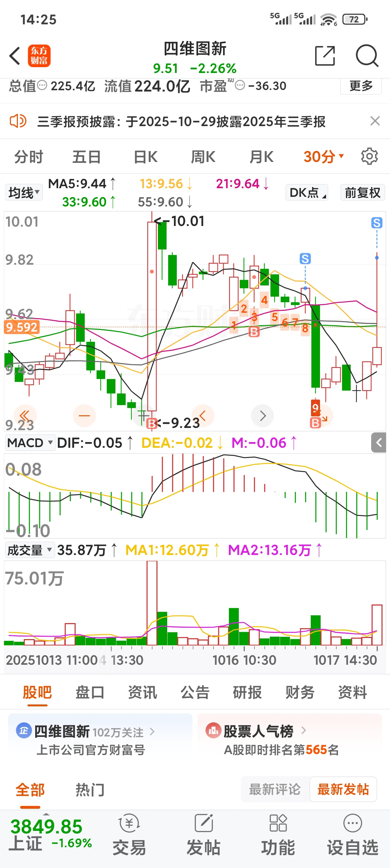Tap the info icon beside 市盈
The height and width of the screenshot is (868, 390).
click(x=240, y=85)
